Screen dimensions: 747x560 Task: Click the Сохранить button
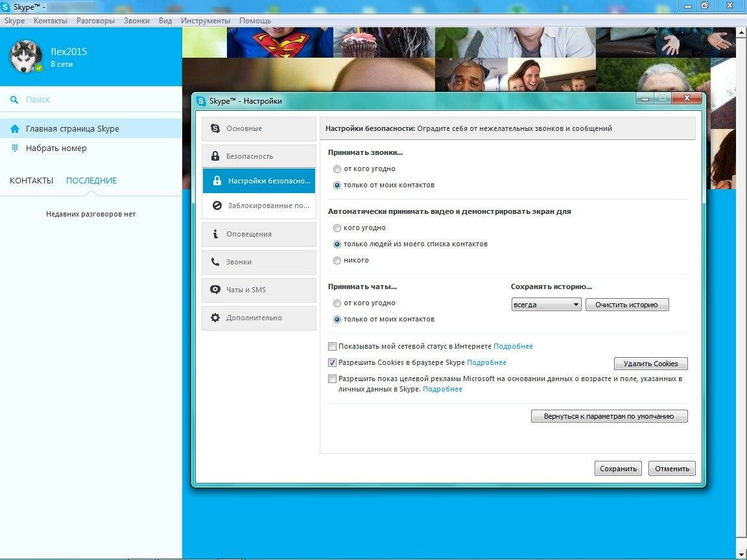pos(618,469)
